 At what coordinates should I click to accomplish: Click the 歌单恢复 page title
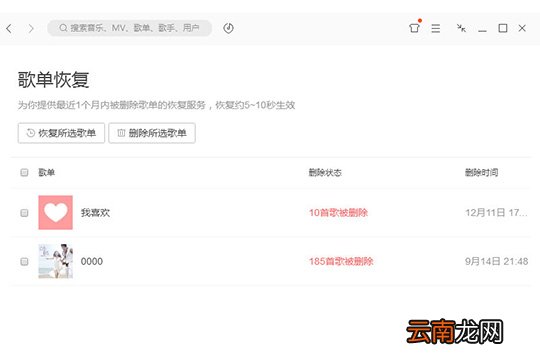(53, 80)
